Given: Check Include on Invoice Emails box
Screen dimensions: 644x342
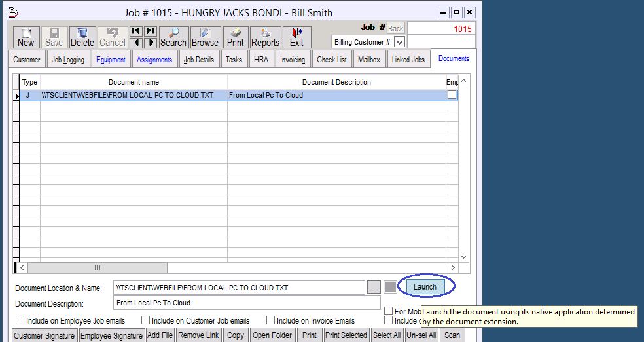Looking at the screenshot, I should tap(270, 321).
